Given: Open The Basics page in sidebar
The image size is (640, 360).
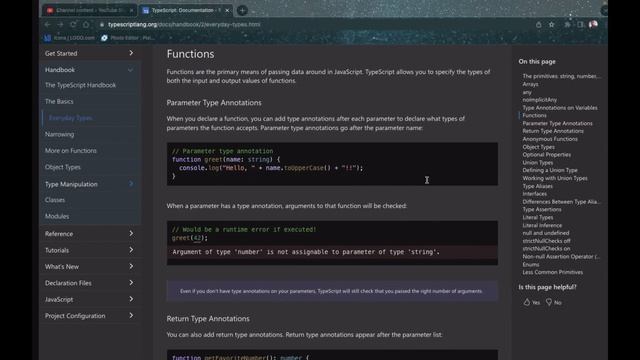Looking at the screenshot, I should pyautogui.click(x=59, y=102).
